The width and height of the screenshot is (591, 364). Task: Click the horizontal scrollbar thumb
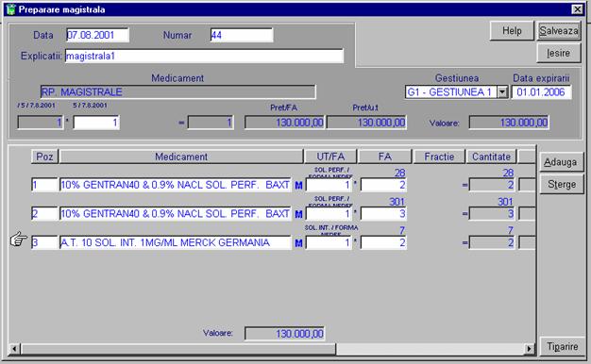click(177, 349)
